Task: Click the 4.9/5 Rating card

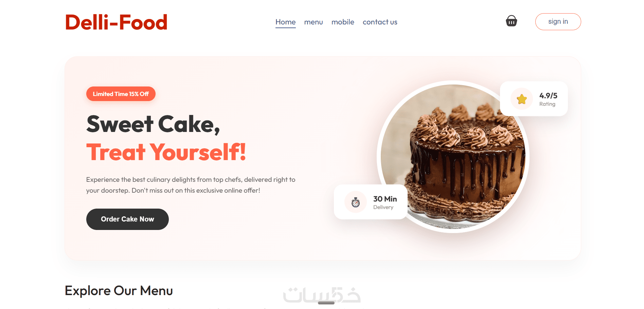Action: [x=534, y=99]
